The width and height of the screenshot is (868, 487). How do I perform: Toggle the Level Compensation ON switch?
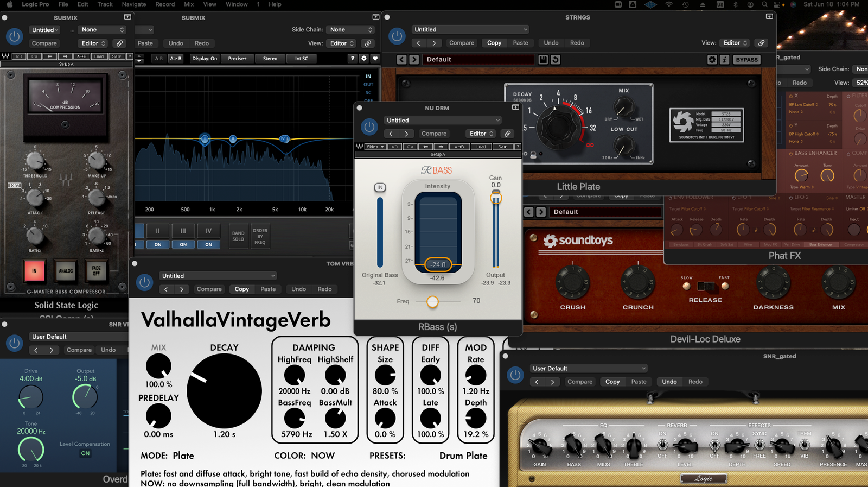click(x=85, y=453)
